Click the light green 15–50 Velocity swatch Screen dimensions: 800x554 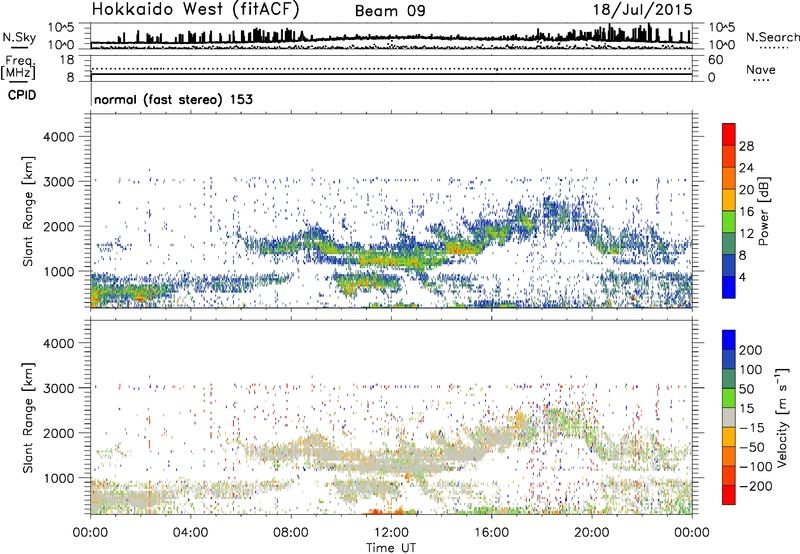tap(729, 398)
